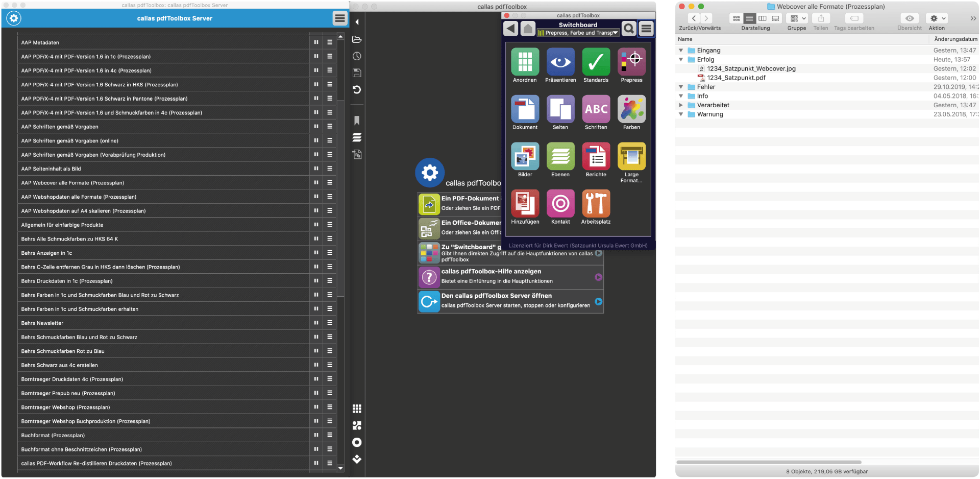Screen dimensions: 980x479
Task: Open the Gruppe dropdown in Finder toolbar
Action: (797, 18)
